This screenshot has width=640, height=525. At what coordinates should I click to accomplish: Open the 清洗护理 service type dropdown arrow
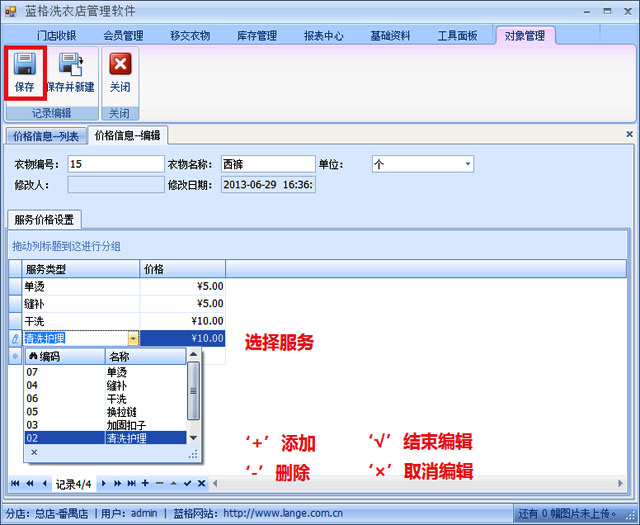click(133, 338)
